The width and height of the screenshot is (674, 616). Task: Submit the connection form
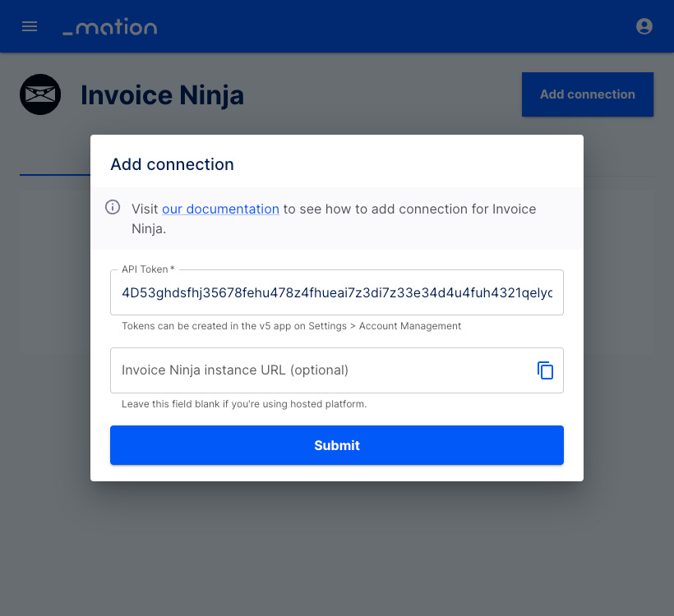click(337, 445)
